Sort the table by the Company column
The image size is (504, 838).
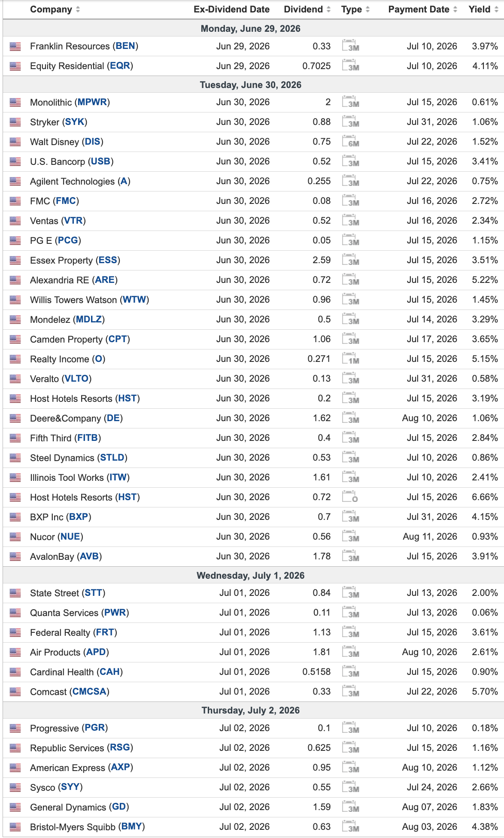point(55,9)
